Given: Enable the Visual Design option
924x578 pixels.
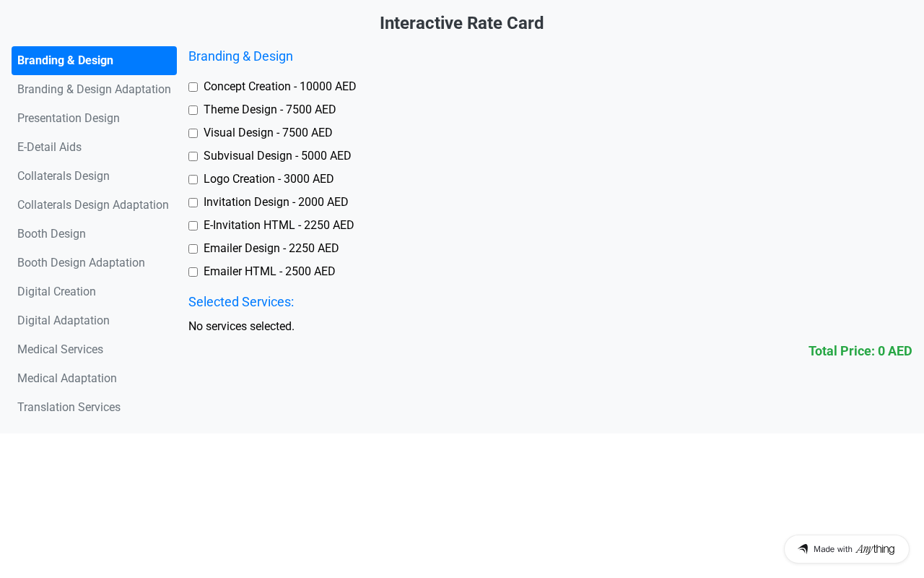Looking at the screenshot, I should pyautogui.click(x=193, y=134).
